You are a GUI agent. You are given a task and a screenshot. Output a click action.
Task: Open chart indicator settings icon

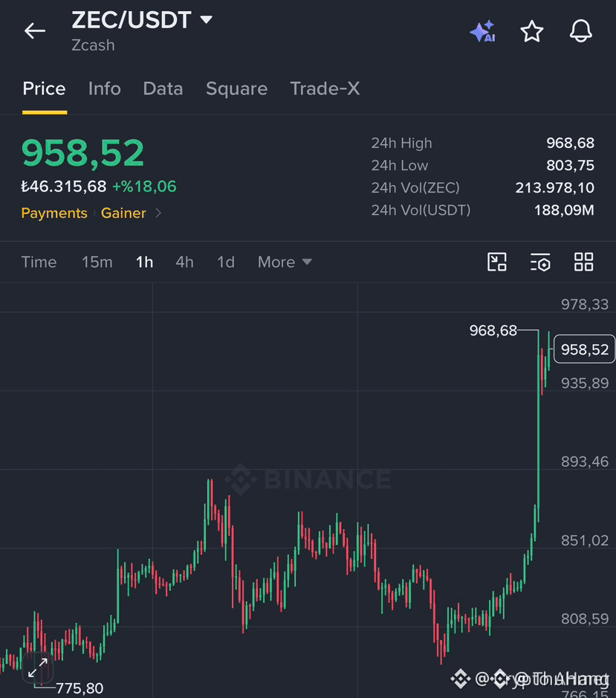coord(540,262)
